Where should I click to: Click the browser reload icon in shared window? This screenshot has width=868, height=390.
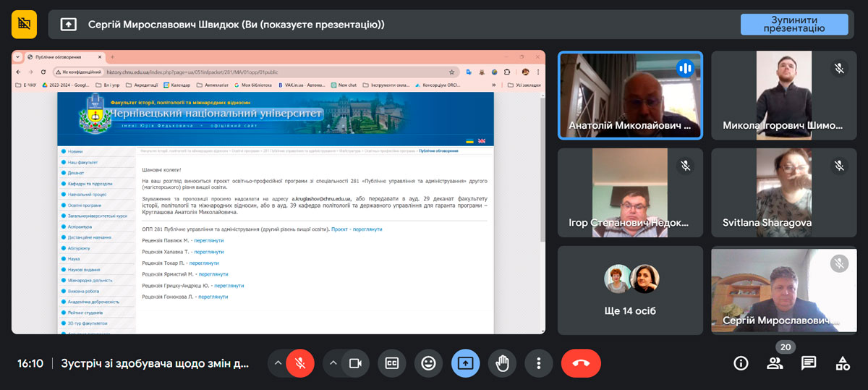tap(43, 72)
